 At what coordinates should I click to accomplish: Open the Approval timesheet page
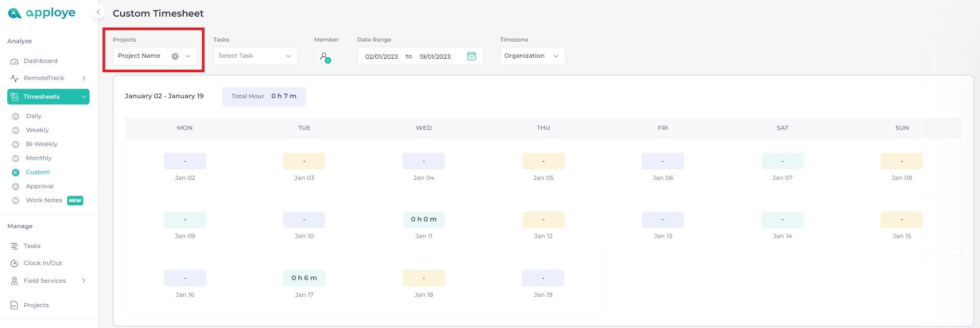40,186
